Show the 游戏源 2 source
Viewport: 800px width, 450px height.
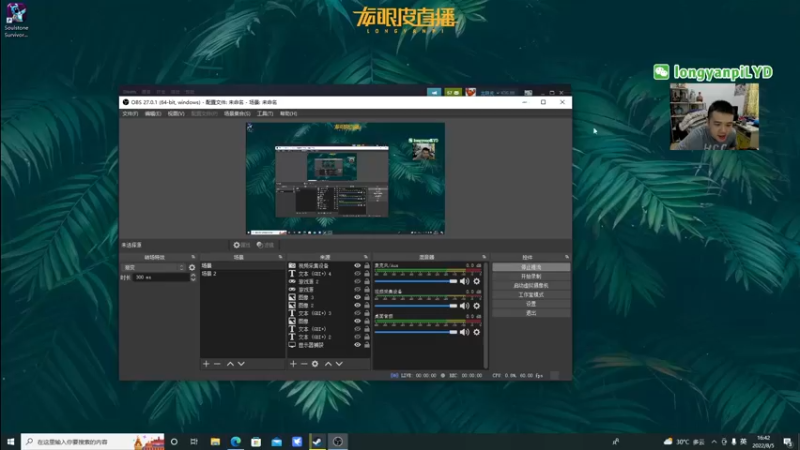click(357, 282)
